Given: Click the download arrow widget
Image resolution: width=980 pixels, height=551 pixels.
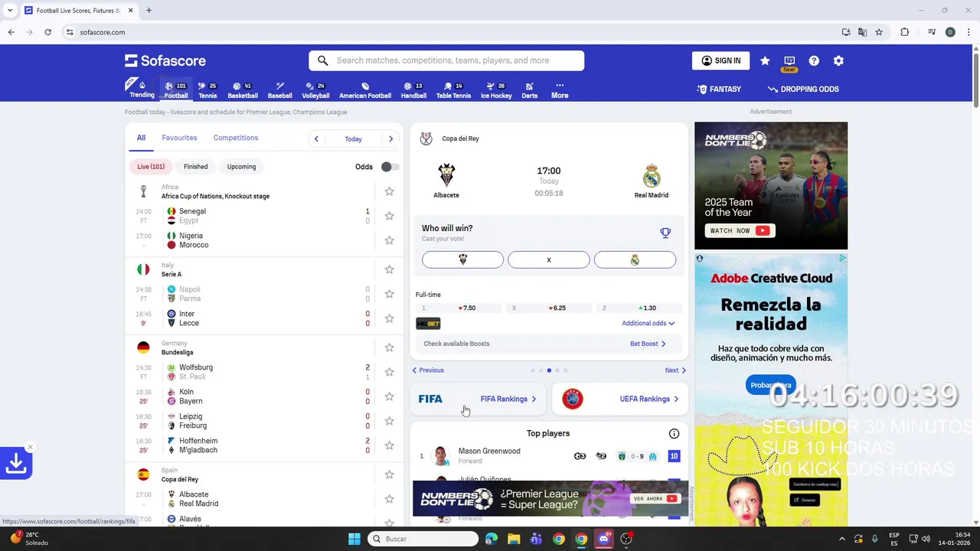Looking at the screenshot, I should [x=16, y=464].
